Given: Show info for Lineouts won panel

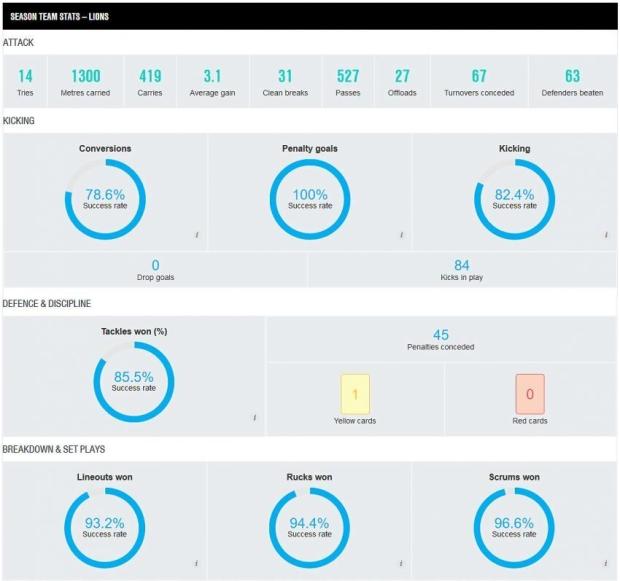Looking at the screenshot, I should click(197, 563).
